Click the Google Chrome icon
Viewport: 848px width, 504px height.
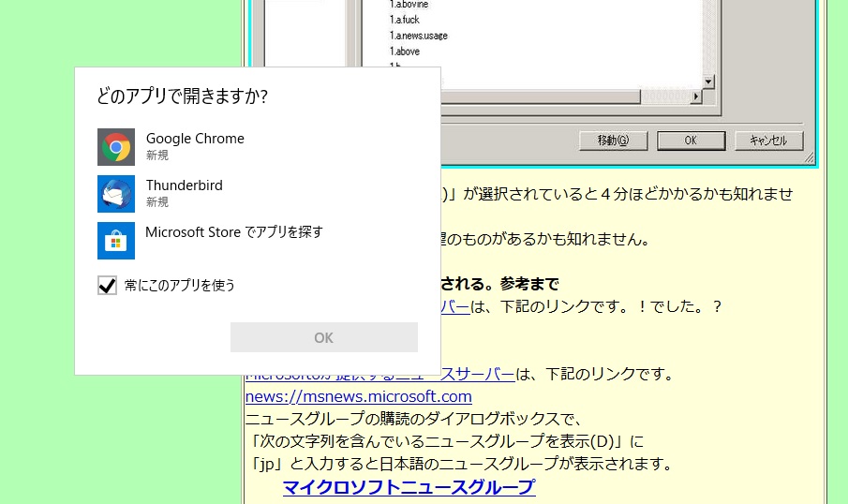point(116,147)
